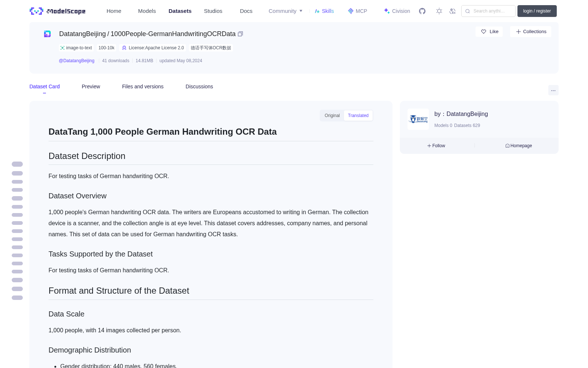Viewport: 588px width, 368px height.
Task: Switch language with the translate icon
Action: (453, 11)
